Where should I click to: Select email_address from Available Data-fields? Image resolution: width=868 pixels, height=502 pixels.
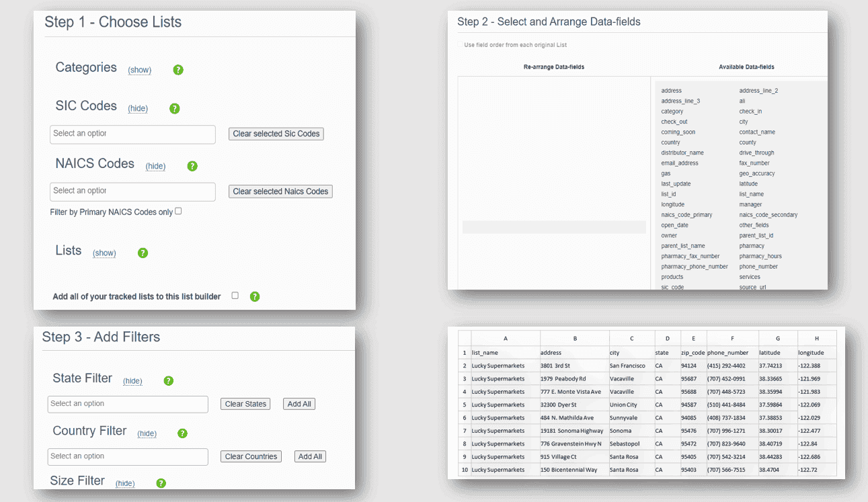point(680,163)
